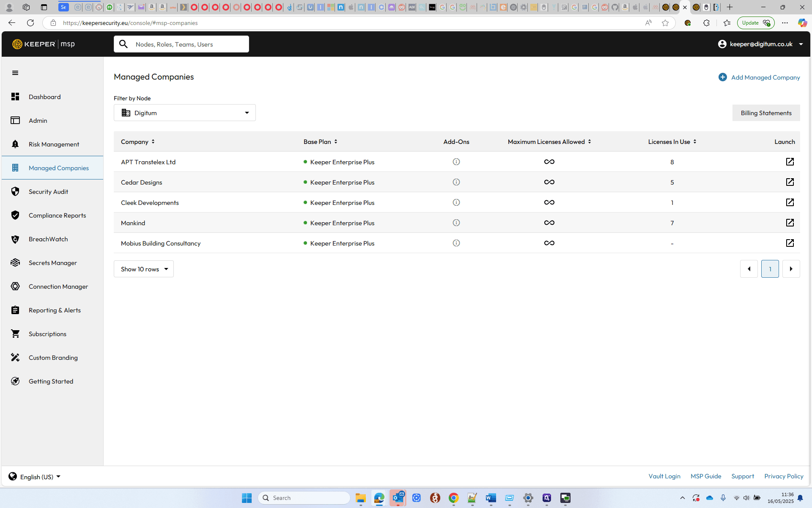Viewport: 812px width, 508px height.
Task: Add this page to favorites star
Action: point(665,23)
